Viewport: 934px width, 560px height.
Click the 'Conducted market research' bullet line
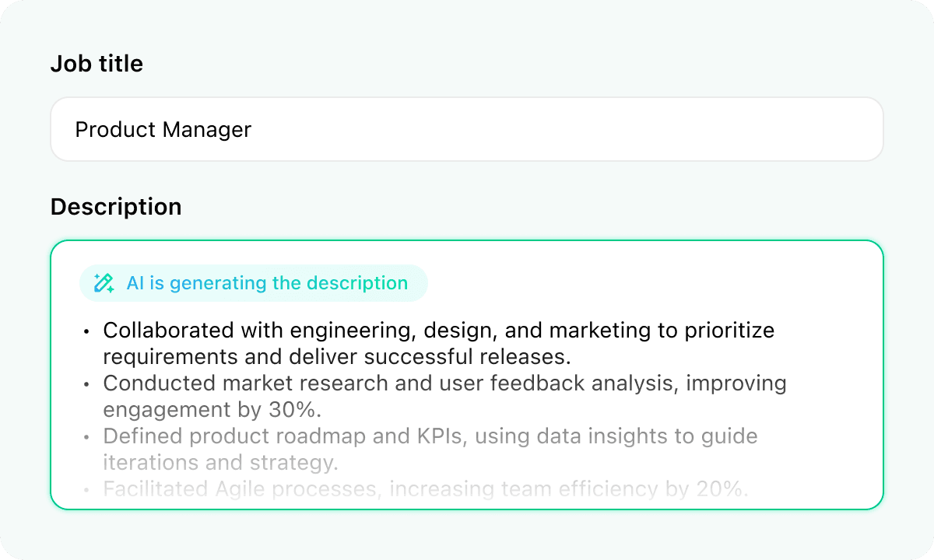(444, 383)
